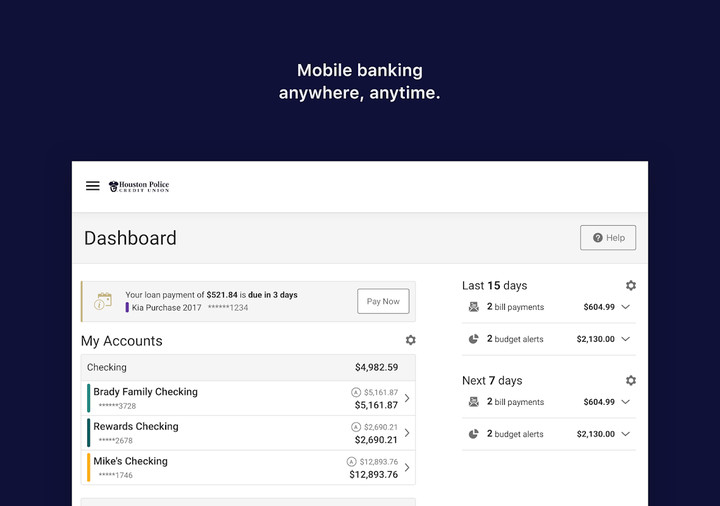Image resolution: width=720 pixels, height=506 pixels.
Task: Open Brady Family Checking account chevron
Action: coord(407,398)
